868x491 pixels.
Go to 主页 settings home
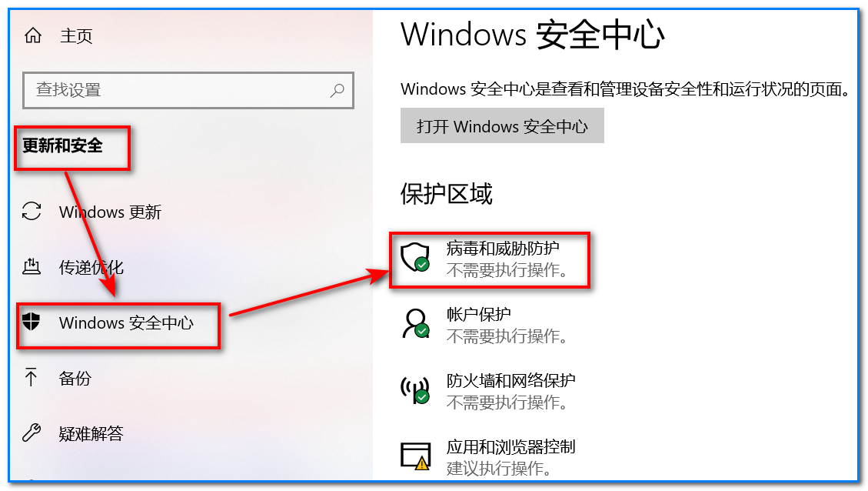pyautogui.click(x=76, y=36)
